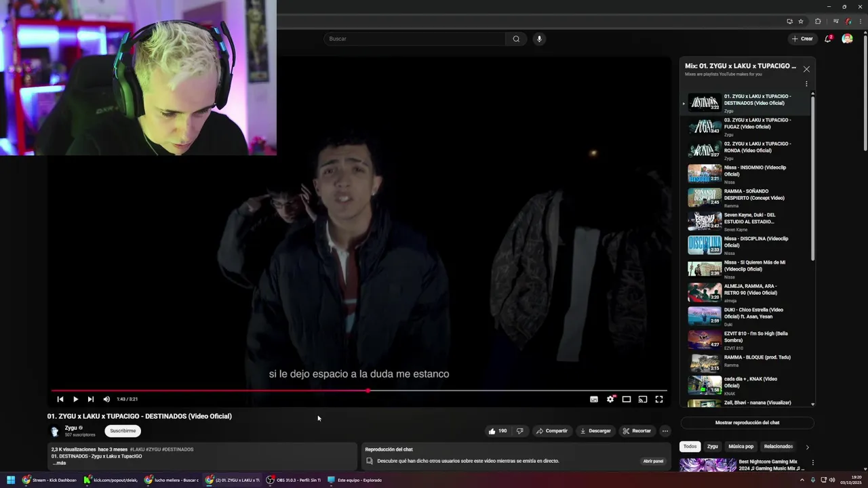Switch to theater mode

click(x=627, y=399)
